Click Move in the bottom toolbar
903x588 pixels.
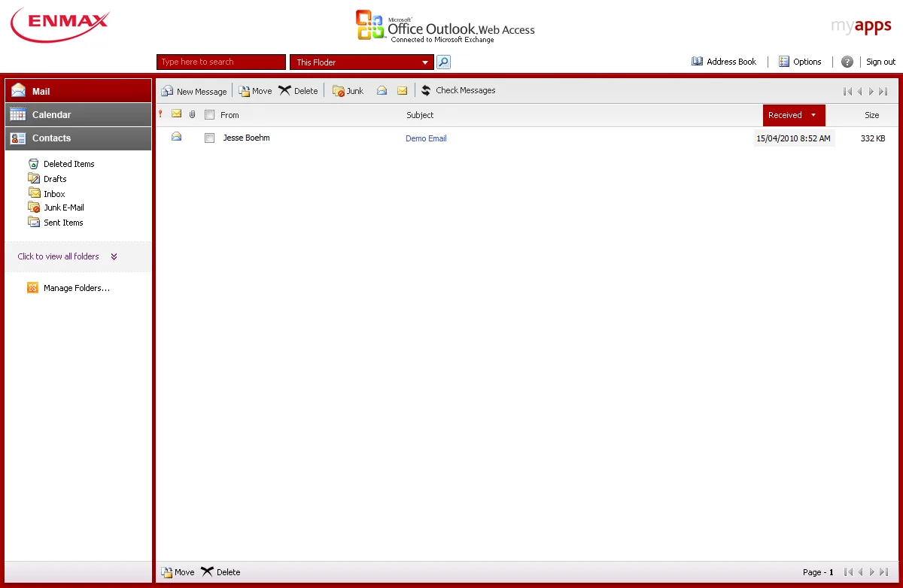tap(178, 572)
